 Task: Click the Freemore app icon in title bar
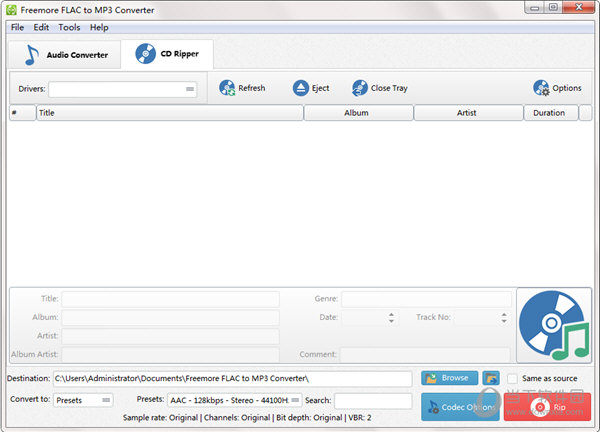click(11, 10)
